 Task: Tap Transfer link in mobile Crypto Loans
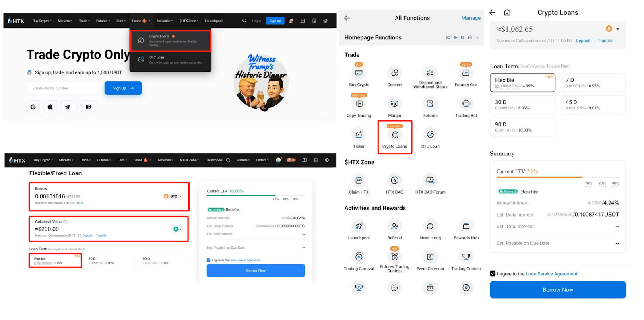point(605,41)
